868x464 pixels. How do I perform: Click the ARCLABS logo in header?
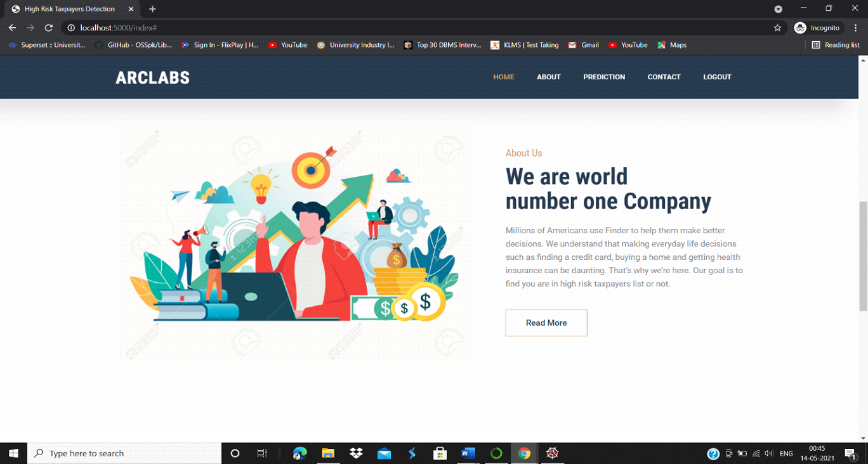(x=152, y=77)
